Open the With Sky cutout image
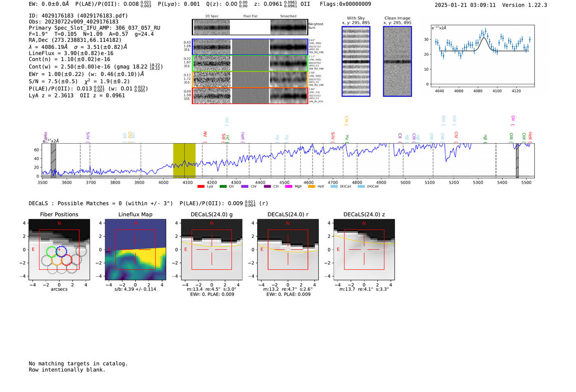The height and width of the screenshot is (392, 576). 356,61
